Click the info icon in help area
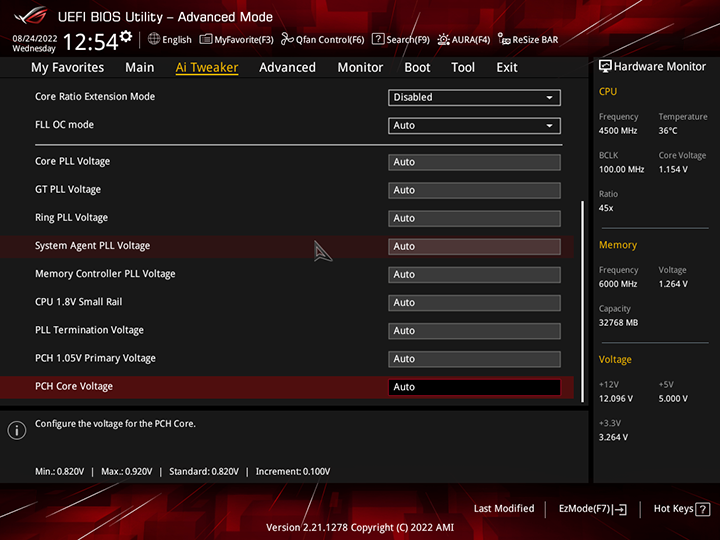 coord(16,430)
